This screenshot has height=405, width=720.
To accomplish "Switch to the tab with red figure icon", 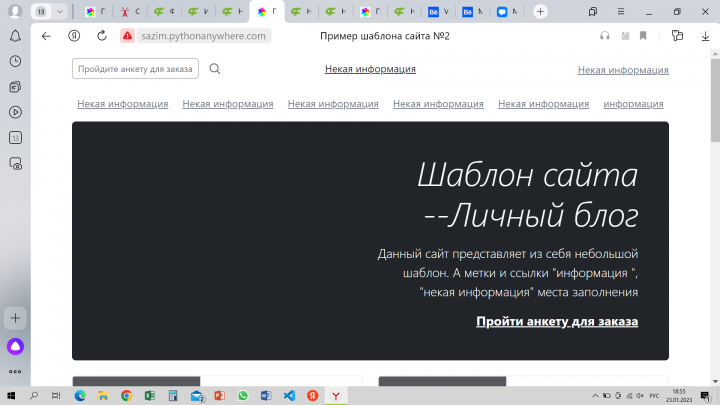I will pos(130,12).
